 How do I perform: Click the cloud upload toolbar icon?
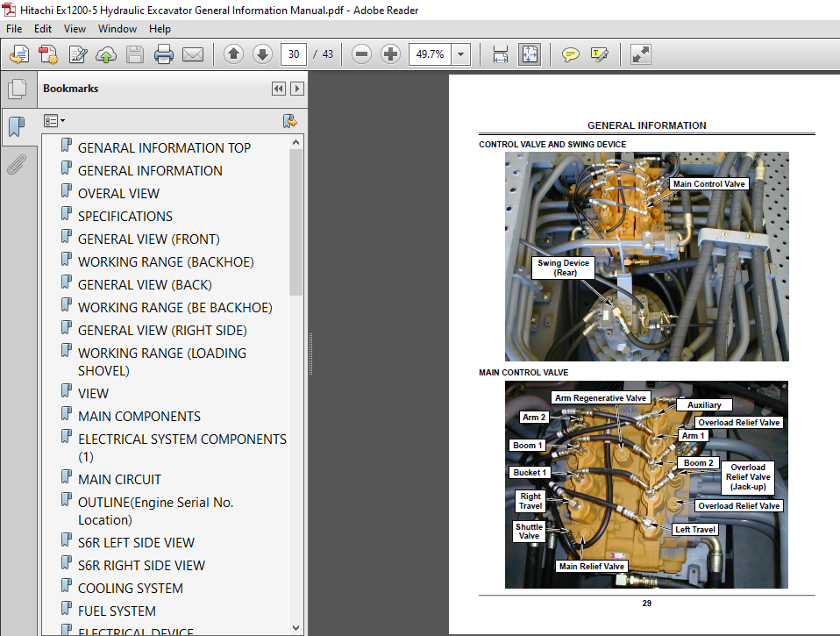[106, 54]
